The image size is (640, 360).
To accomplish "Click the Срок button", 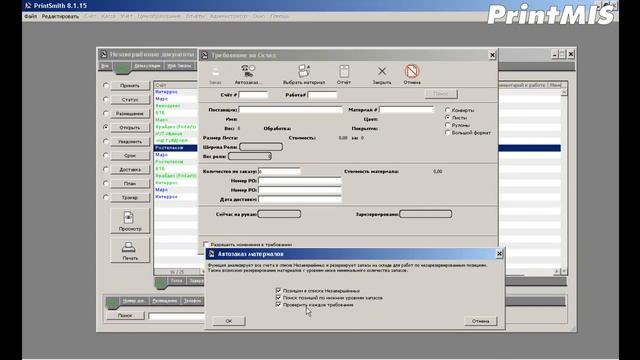I will point(130,156).
